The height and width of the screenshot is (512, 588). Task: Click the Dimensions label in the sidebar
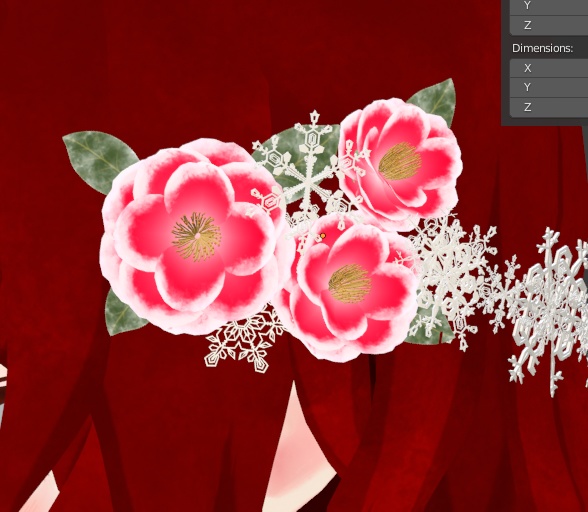(x=542, y=48)
